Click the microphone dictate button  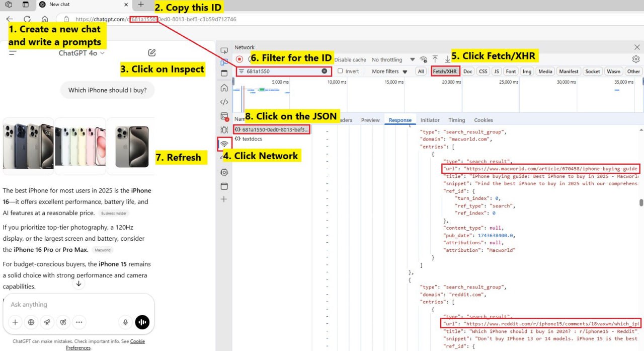(x=125, y=322)
